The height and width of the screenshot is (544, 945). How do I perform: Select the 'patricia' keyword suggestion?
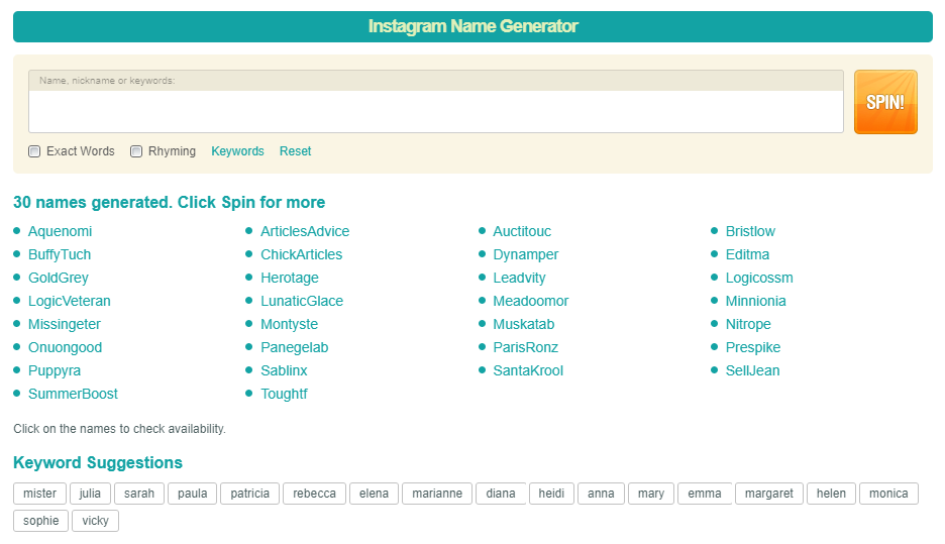point(250,493)
